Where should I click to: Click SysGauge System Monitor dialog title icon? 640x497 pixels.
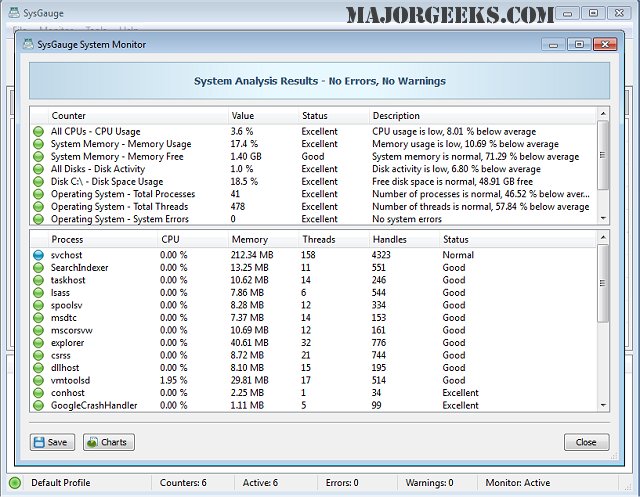point(28,44)
